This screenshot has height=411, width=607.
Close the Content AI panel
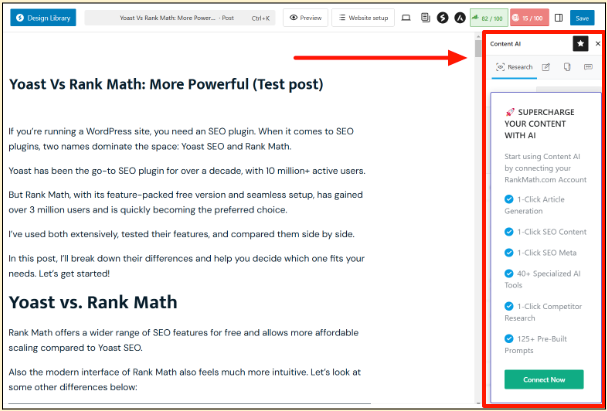point(598,44)
